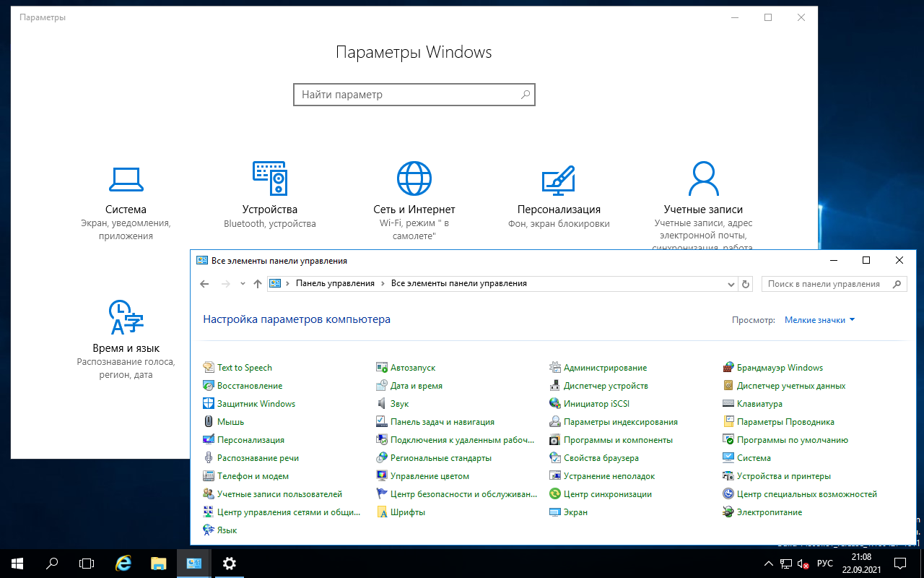This screenshot has width=924, height=578.
Task: Open Учетные записи пользователей link
Action: click(279, 494)
